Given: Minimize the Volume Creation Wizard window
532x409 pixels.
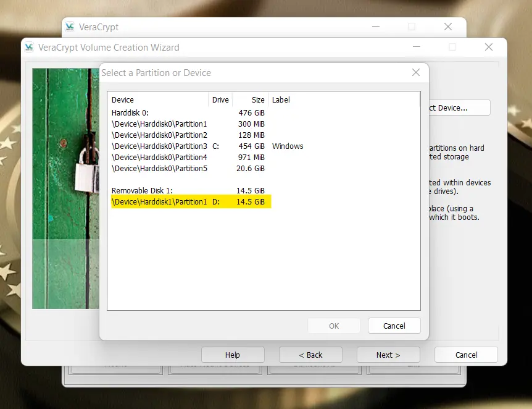Looking at the screenshot, I should (417, 47).
